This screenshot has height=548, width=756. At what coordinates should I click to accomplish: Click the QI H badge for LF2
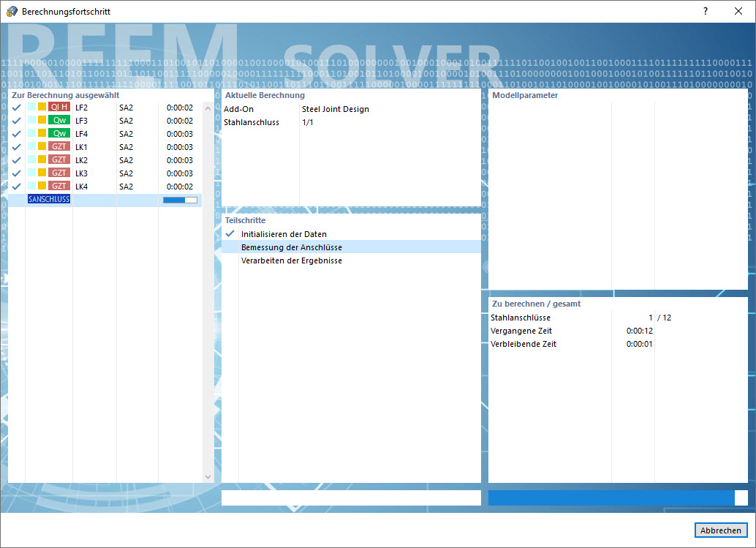(x=59, y=107)
